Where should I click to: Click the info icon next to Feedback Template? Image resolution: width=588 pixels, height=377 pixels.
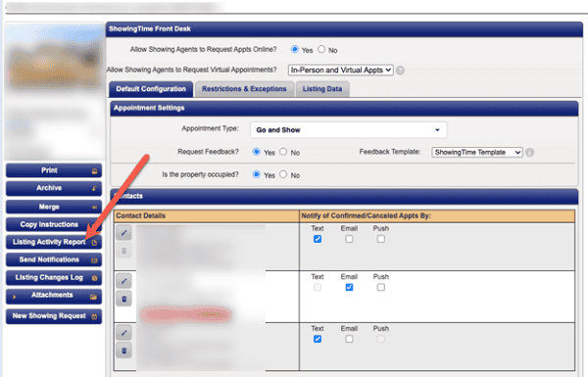tap(529, 153)
